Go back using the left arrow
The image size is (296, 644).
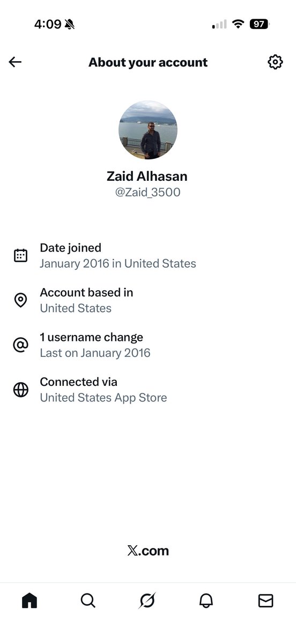click(15, 62)
